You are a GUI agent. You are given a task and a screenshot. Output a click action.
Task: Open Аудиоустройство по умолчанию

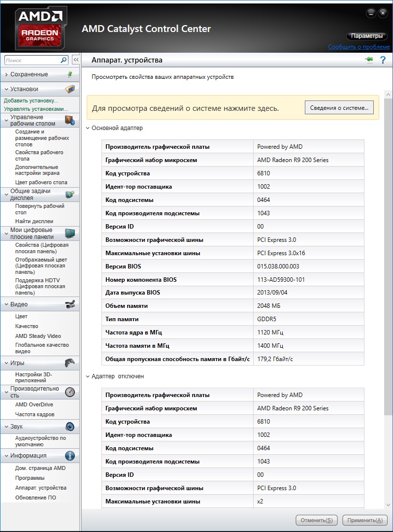coord(40,441)
